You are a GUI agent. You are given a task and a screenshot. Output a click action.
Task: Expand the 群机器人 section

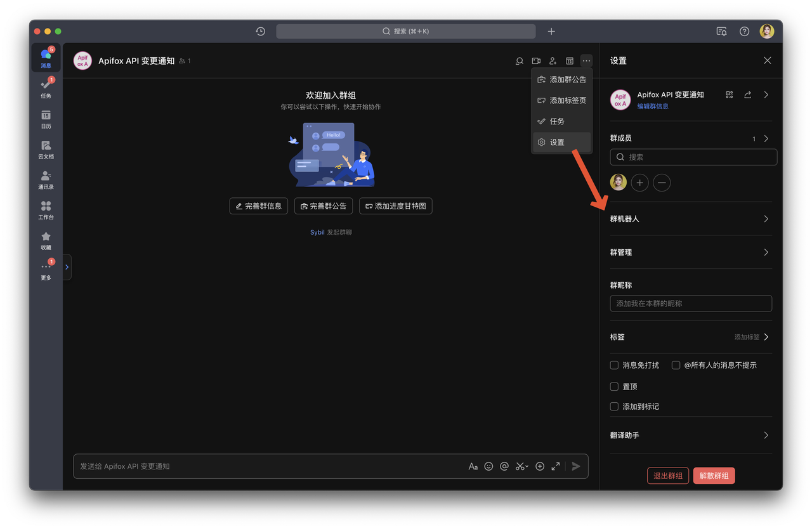(x=690, y=219)
